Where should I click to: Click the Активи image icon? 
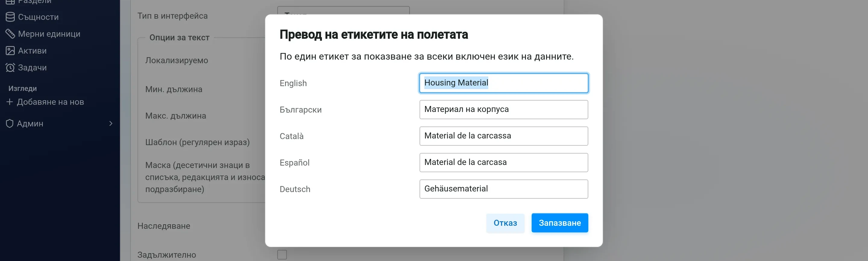click(x=10, y=51)
